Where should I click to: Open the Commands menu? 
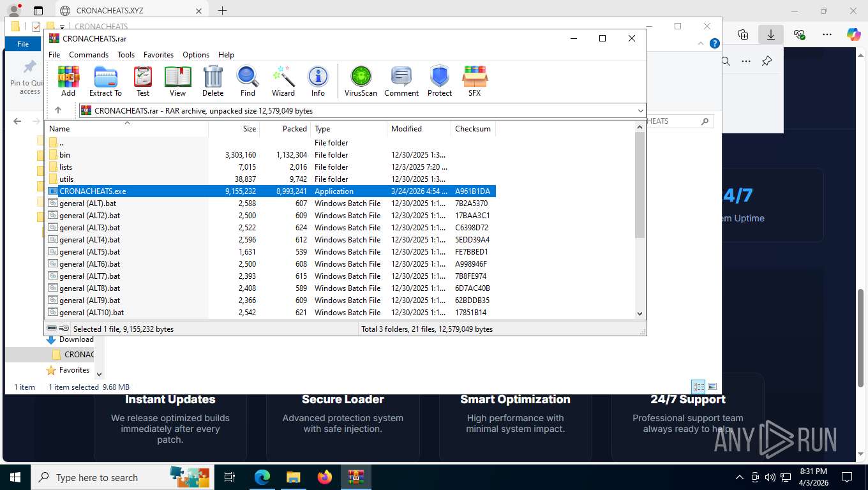pyautogui.click(x=89, y=55)
